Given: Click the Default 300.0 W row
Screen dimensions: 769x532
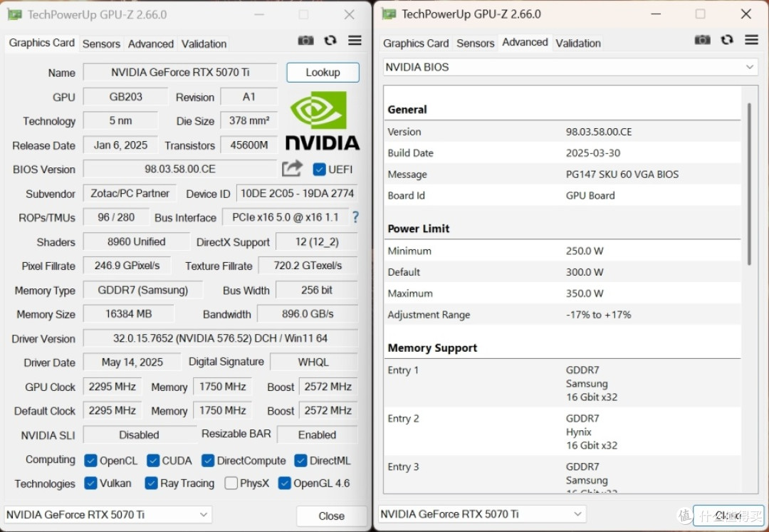Looking at the screenshot, I should (x=563, y=272).
